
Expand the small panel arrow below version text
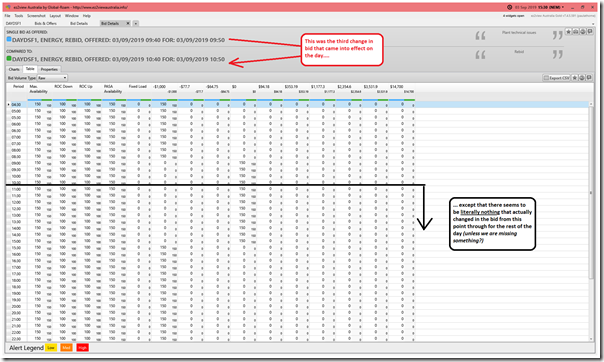tap(593, 24)
